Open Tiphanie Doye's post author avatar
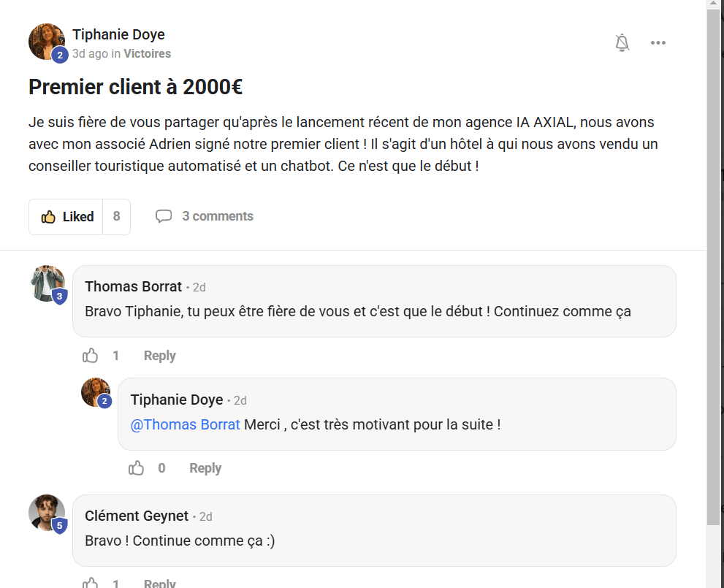 coord(47,42)
